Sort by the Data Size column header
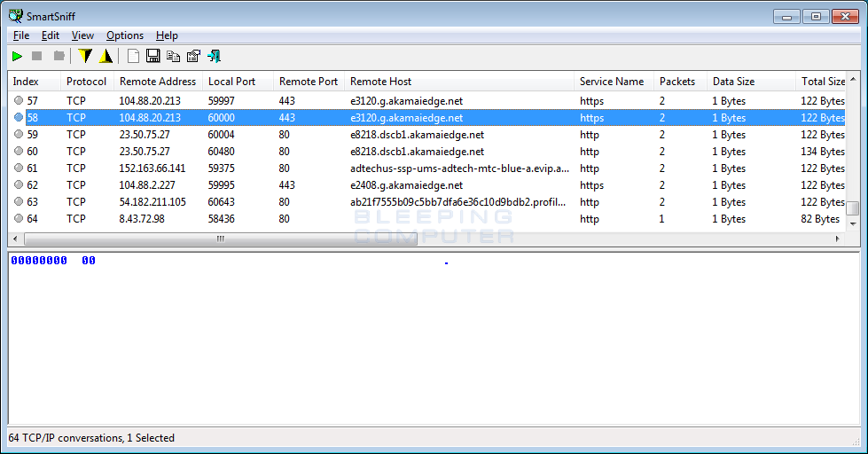Screen dimensions: 868x454 point(751,82)
